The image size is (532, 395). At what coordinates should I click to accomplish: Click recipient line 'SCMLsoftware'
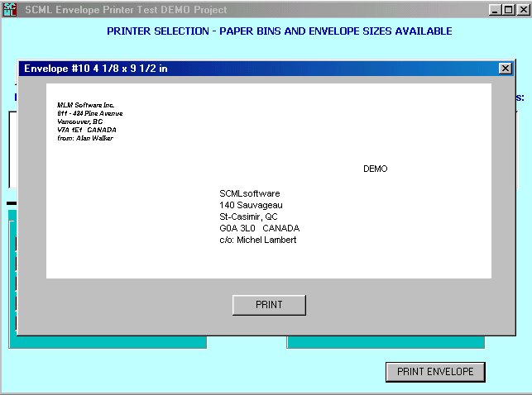point(250,193)
